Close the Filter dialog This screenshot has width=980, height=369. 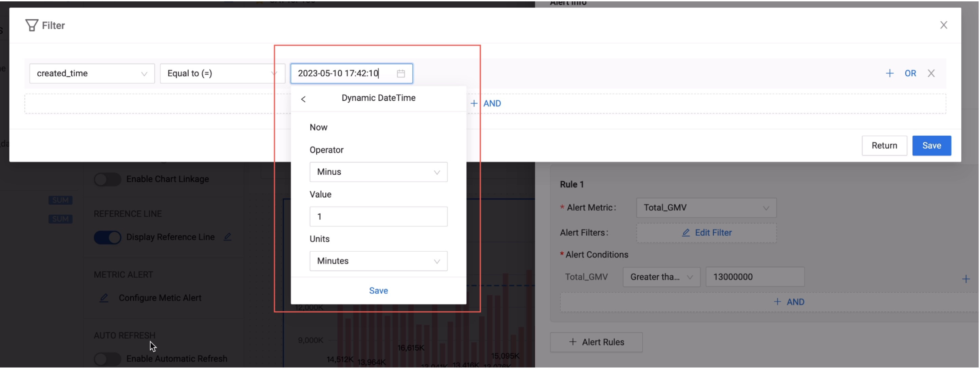click(943, 25)
